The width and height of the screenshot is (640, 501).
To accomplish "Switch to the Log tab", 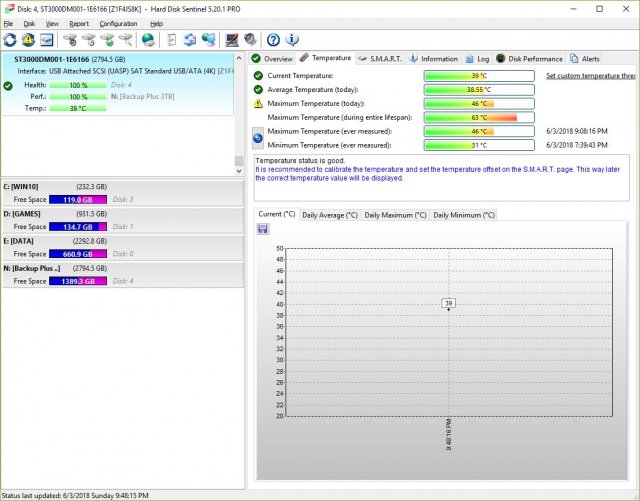I will click(477, 59).
